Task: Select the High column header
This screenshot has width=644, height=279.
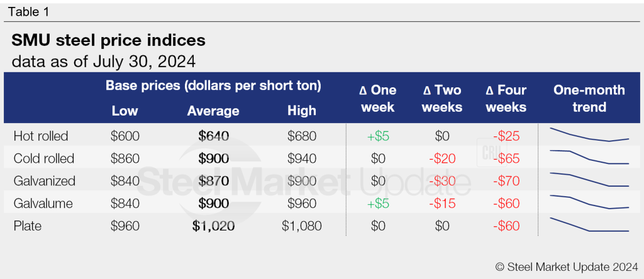Action: pos(301,111)
